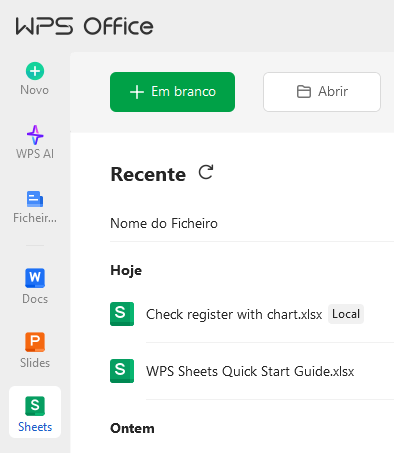Image resolution: width=394 pixels, height=453 pixels.
Task: Open the Ficheir... files section icon
Action: click(x=35, y=199)
